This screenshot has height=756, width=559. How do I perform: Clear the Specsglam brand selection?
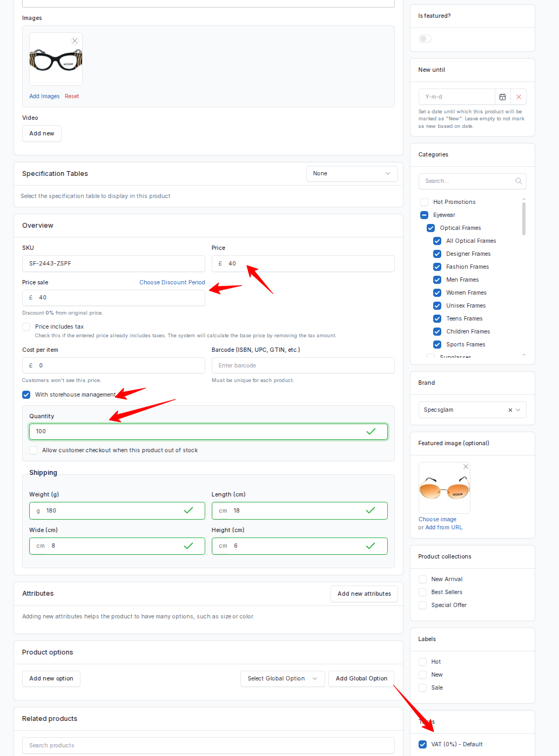pyautogui.click(x=510, y=410)
